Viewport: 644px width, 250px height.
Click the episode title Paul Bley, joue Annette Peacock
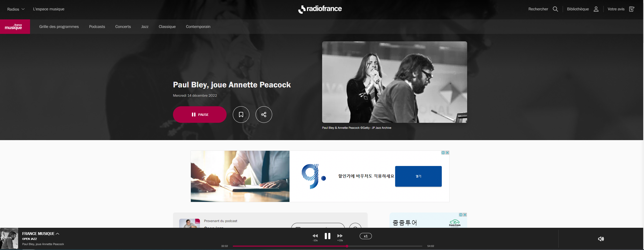click(x=232, y=85)
